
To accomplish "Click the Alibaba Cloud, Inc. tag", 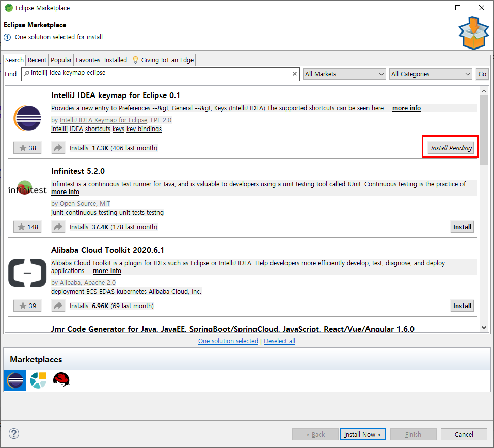I will [x=175, y=292].
